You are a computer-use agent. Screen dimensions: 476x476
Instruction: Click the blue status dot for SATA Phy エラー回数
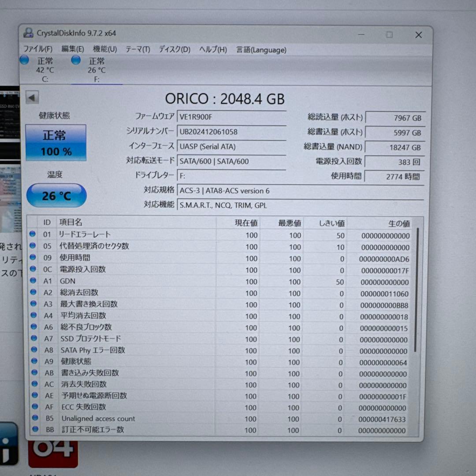click(x=34, y=350)
